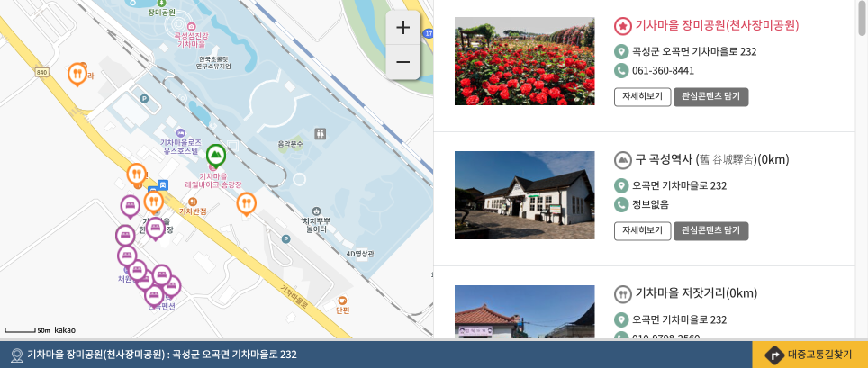This screenshot has height=368, width=868.
Task: Click the red star icon beside 기차마을 장미공원 title
Action: point(623,26)
